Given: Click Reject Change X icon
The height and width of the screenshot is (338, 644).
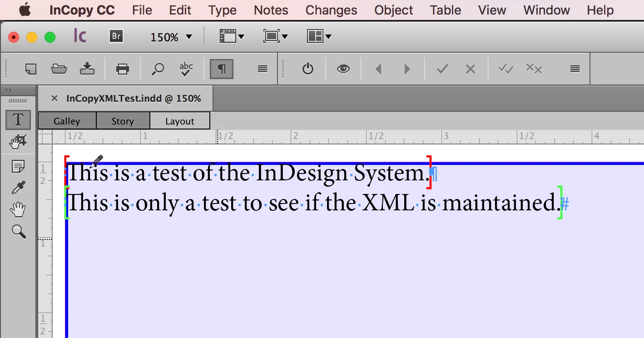Looking at the screenshot, I should point(471,69).
